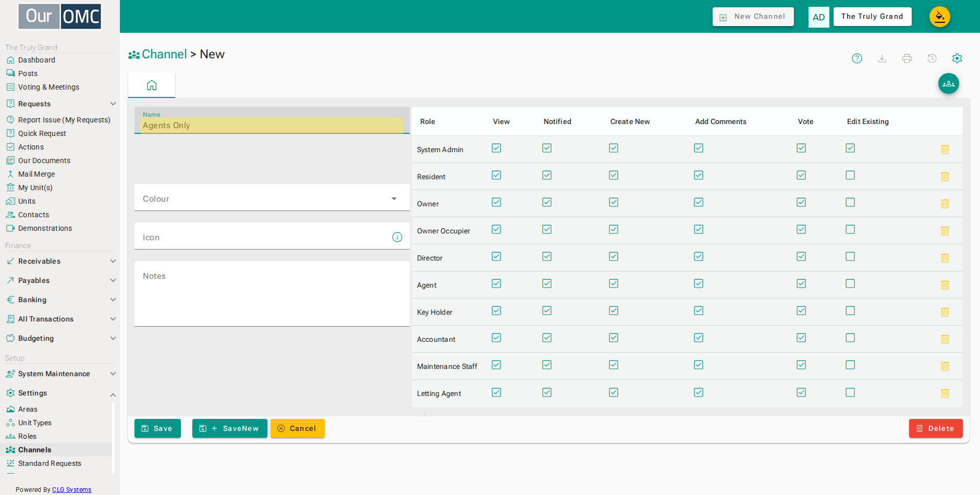
Task: Click into the Notes text area
Action: (272, 294)
